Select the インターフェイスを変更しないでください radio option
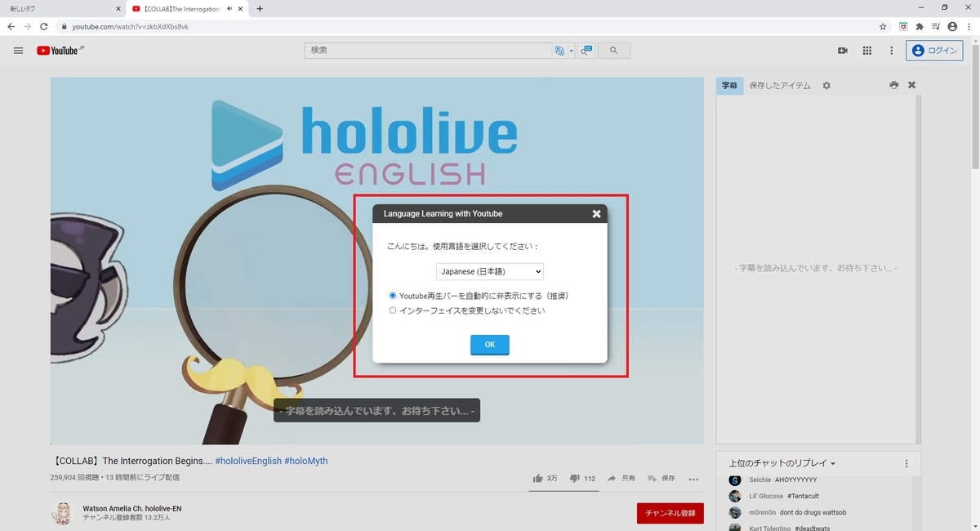Image resolution: width=980 pixels, height=531 pixels. coord(393,310)
